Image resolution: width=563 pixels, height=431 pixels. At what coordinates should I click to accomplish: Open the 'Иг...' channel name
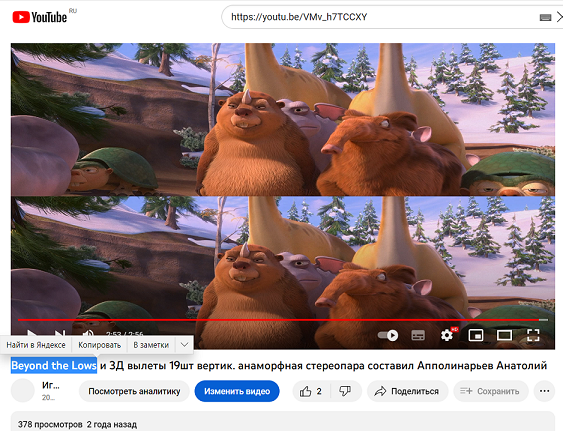51,385
